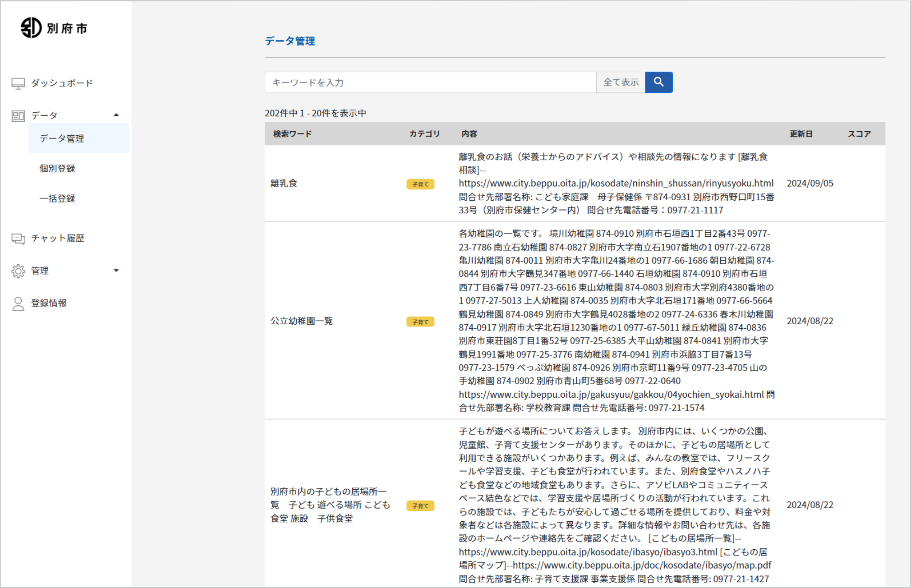The width and height of the screenshot is (911, 588).
Task: Click the 全て表示 button
Action: (x=621, y=83)
